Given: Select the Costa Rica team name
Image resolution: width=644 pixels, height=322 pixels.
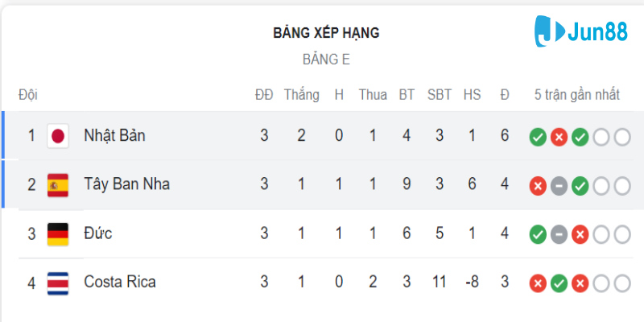Looking at the screenshot, I should [x=120, y=283].
